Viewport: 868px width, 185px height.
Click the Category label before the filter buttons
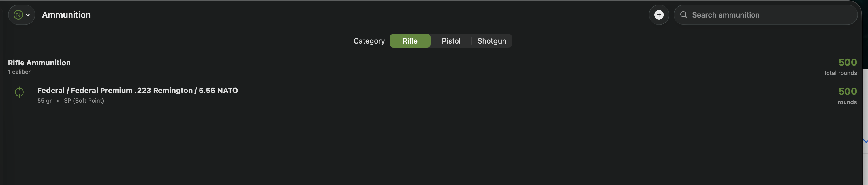[369, 40]
